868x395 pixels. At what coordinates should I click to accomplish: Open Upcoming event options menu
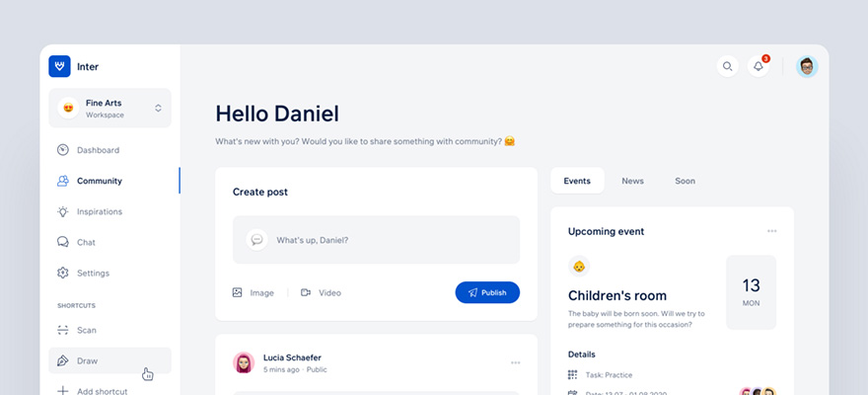pyautogui.click(x=771, y=231)
